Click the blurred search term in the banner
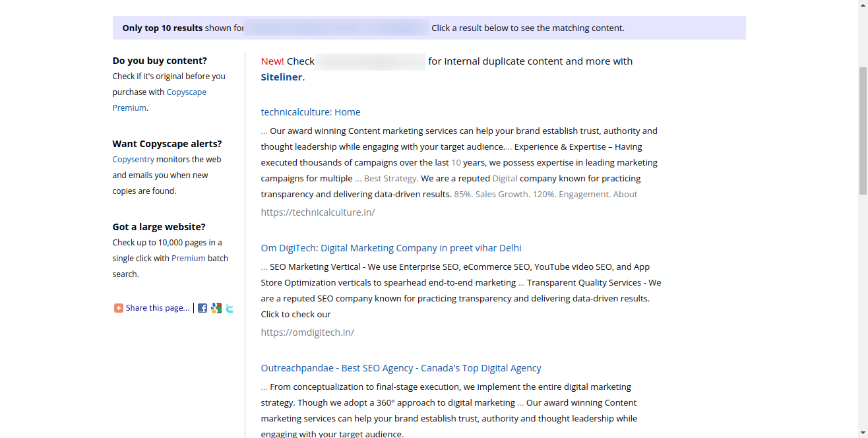868x438 pixels. [334, 28]
